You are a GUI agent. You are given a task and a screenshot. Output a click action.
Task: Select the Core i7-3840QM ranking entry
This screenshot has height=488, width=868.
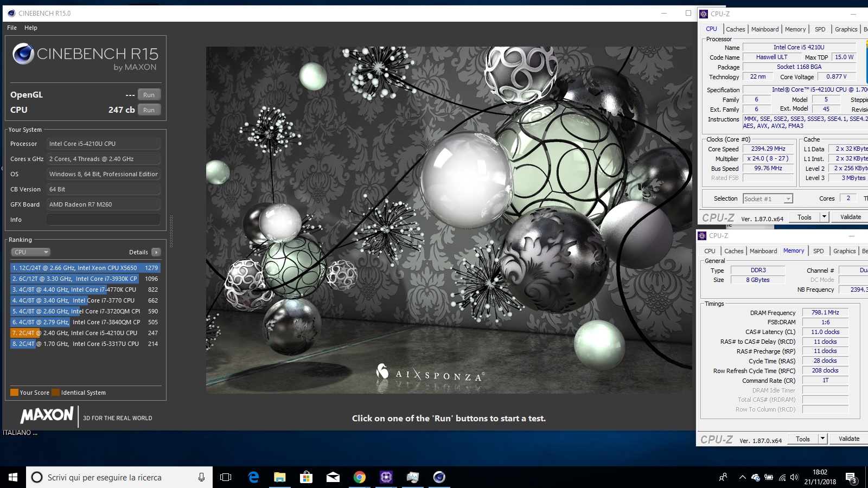click(x=85, y=322)
